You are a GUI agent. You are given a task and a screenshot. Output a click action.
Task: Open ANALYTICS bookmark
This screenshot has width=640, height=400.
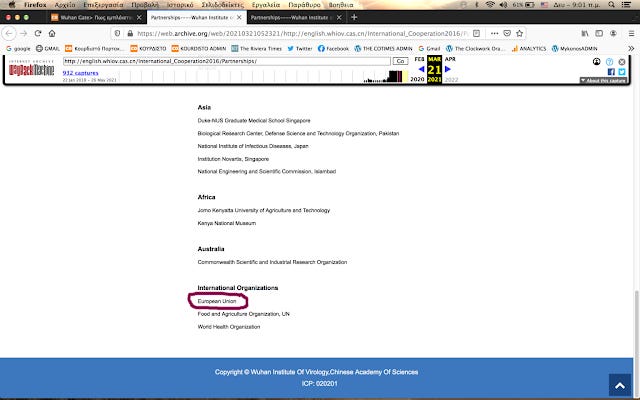pos(529,49)
